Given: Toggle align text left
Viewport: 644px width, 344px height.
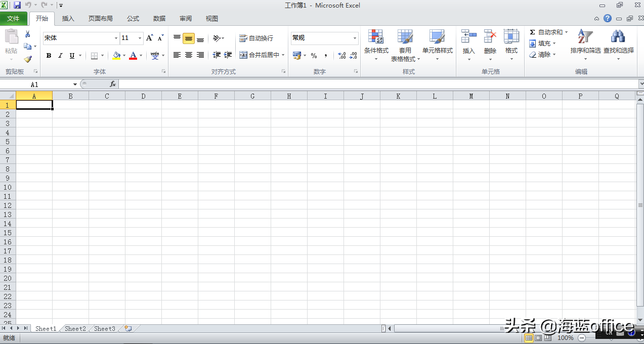Looking at the screenshot, I should click(x=177, y=55).
